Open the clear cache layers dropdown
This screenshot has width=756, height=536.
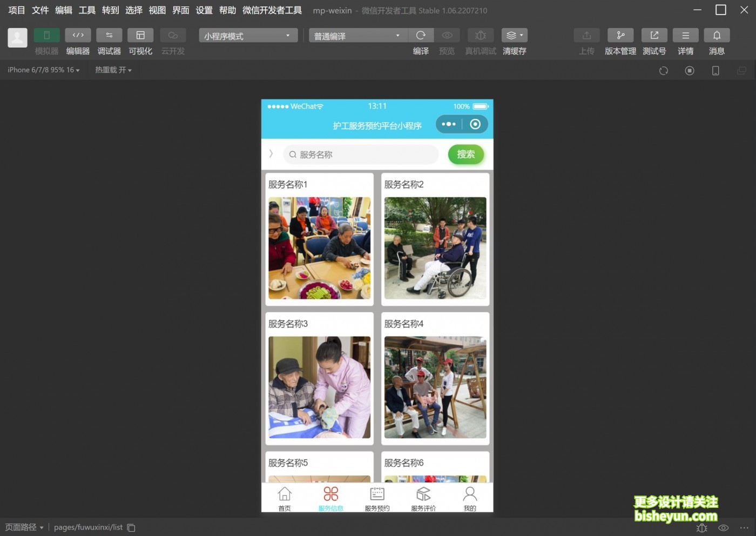(x=515, y=35)
